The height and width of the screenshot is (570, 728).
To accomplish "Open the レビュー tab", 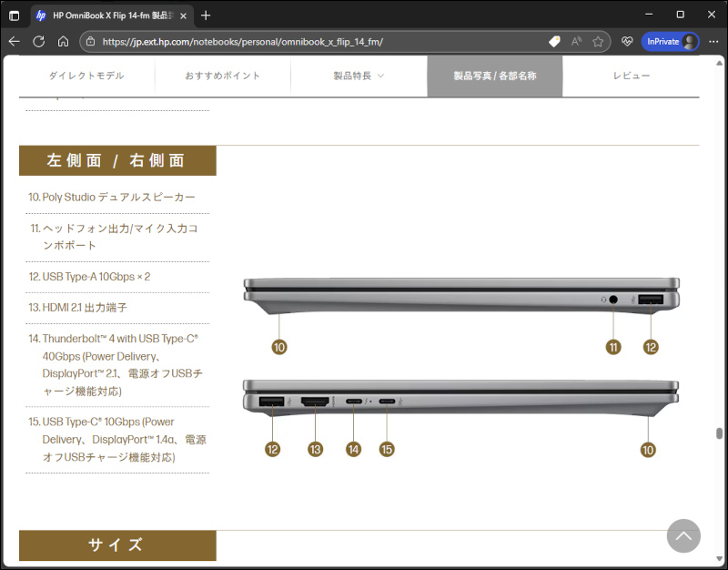I will (x=631, y=76).
